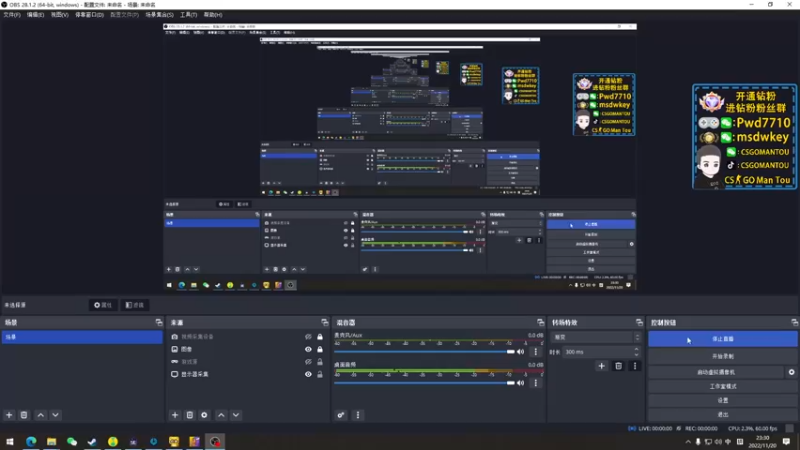Lock the game capture source
The image size is (800, 450).
[320, 362]
